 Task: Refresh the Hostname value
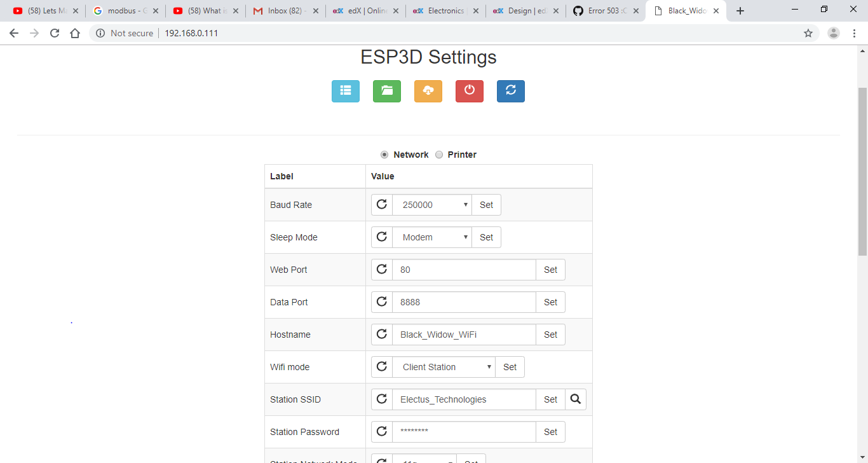381,334
